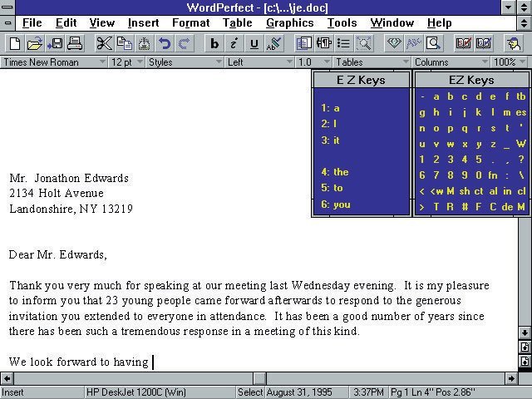Print the document with printer icon
Viewport: 532px width, 399px height.
tap(75, 43)
